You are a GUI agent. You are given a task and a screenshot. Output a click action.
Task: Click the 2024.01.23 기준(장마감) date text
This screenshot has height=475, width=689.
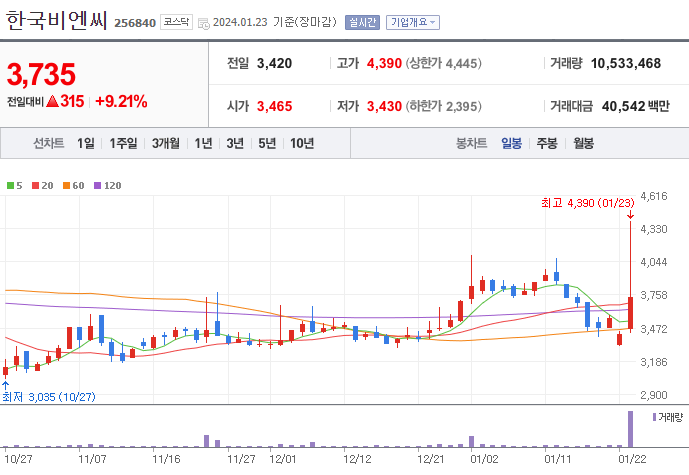pyautogui.click(x=275, y=22)
